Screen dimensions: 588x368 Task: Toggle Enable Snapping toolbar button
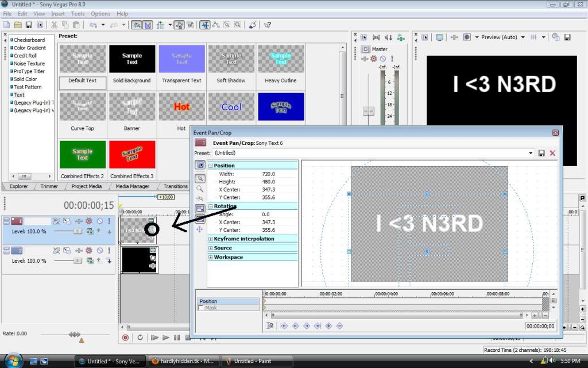(x=137, y=25)
